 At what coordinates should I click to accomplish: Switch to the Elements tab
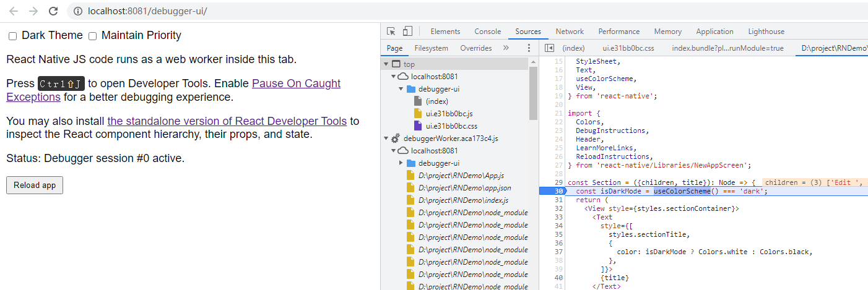[x=445, y=32]
